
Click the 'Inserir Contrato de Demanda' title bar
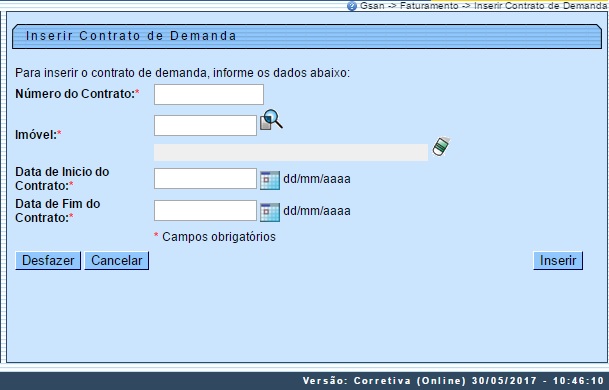(307, 36)
